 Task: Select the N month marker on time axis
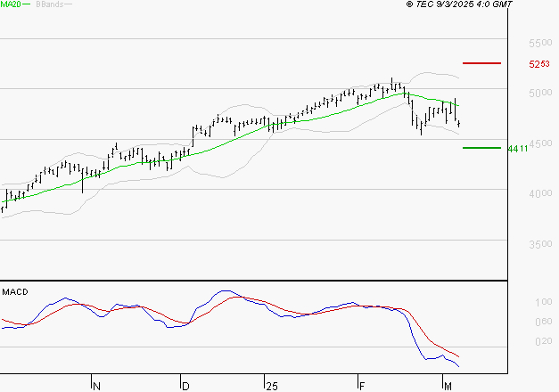click(96, 387)
